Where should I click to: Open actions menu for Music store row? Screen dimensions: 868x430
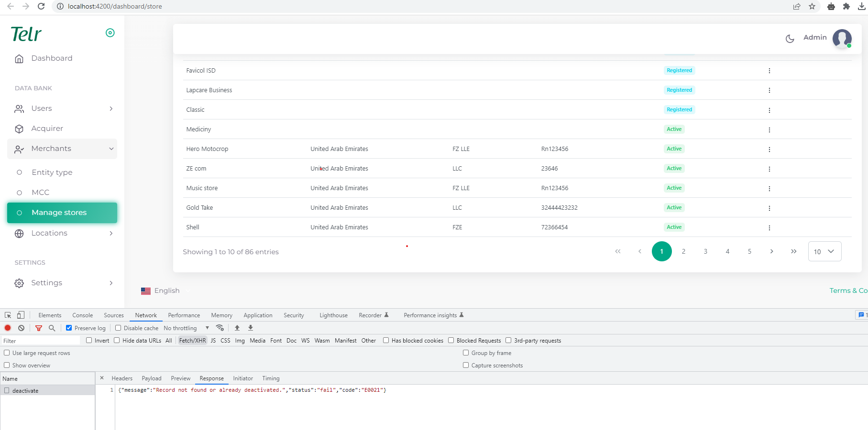coord(769,188)
